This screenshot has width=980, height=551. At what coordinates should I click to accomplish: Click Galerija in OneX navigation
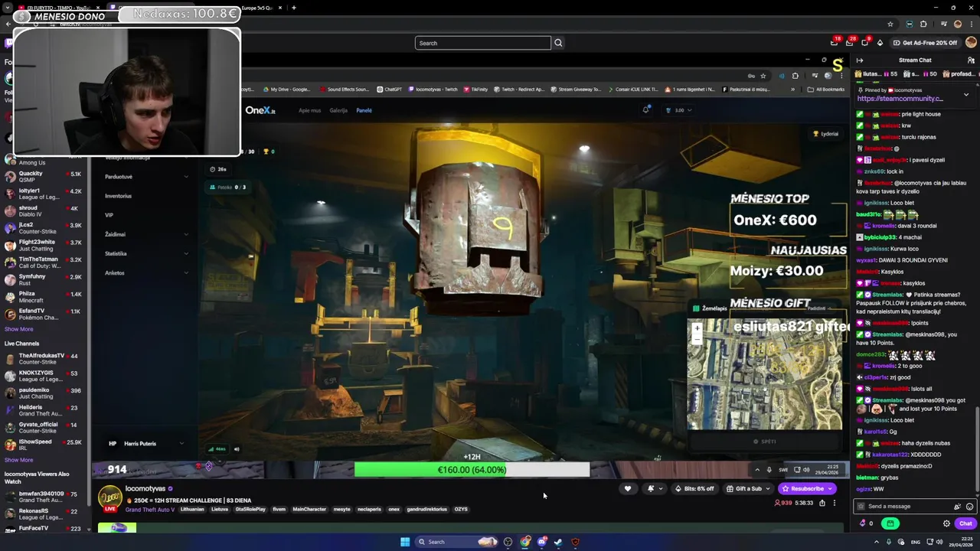click(x=338, y=110)
